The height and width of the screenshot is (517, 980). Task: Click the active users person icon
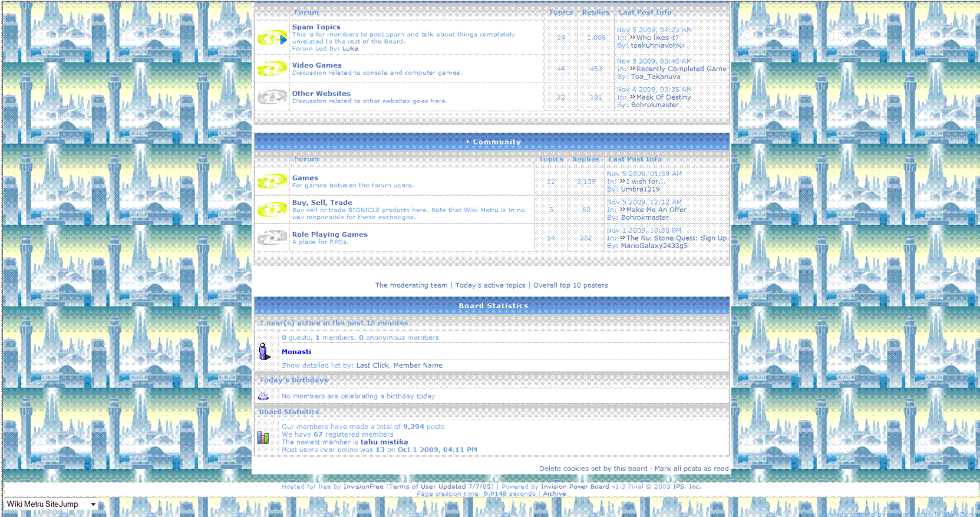[x=265, y=351]
